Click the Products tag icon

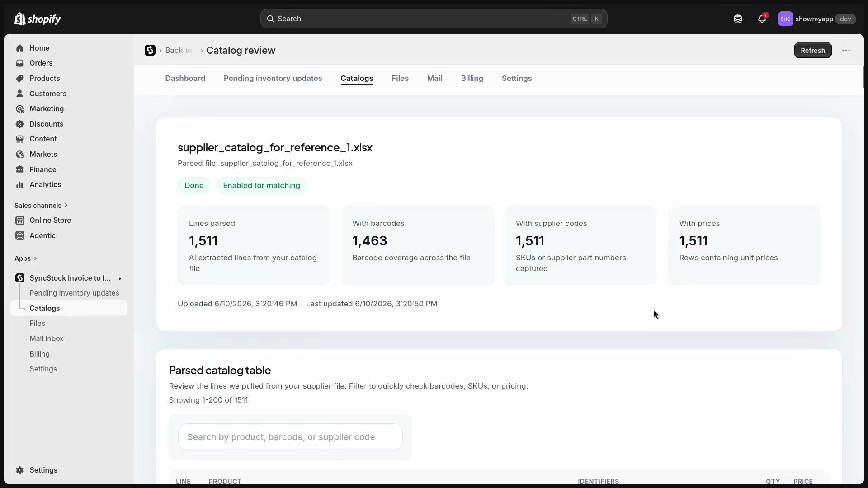pyautogui.click(x=19, y=78)
